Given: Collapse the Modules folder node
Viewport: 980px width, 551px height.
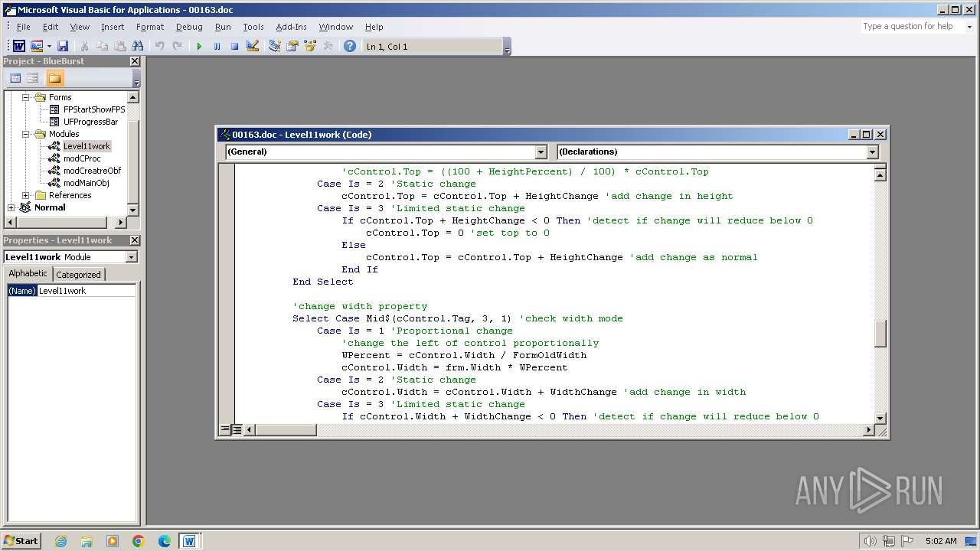Looking at the screenshot, I should click(x=25, y=134).
